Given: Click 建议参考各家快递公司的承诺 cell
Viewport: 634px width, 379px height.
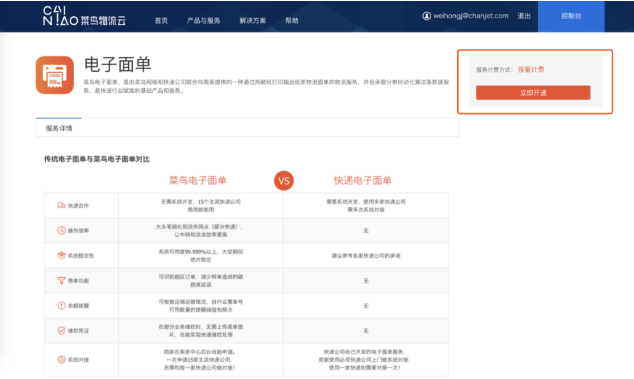Looking at the screenshot, I should click(x=366, y=256).
